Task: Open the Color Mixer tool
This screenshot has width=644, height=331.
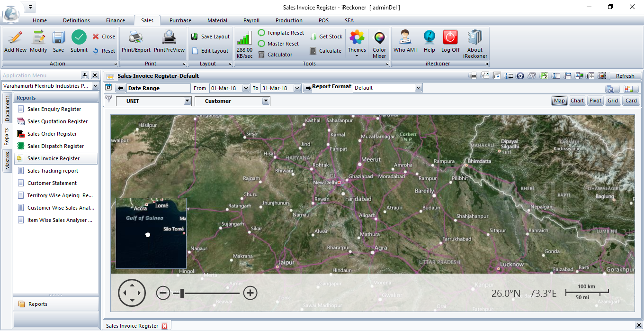Action: point(379,38)
